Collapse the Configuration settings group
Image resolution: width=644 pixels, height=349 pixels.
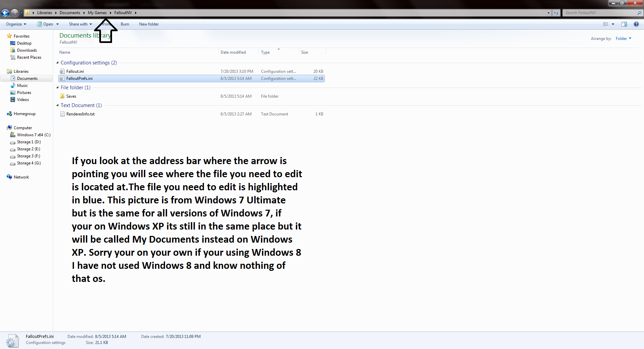coord(57,63)
